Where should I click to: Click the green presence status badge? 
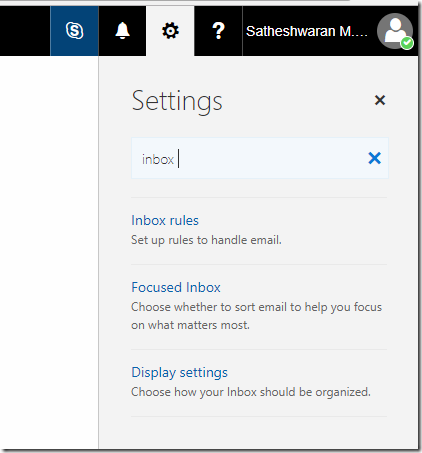click(407, 43)
